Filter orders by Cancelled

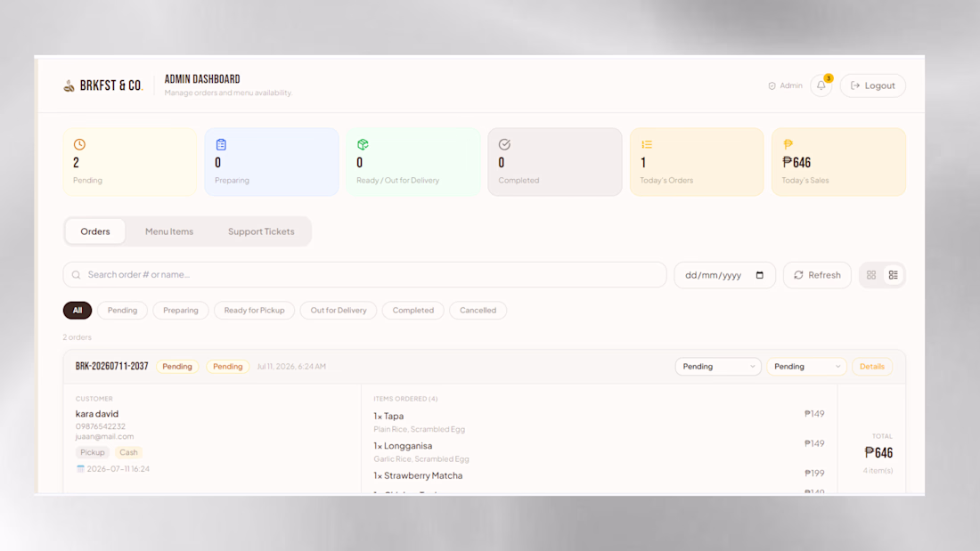[478, 311]
